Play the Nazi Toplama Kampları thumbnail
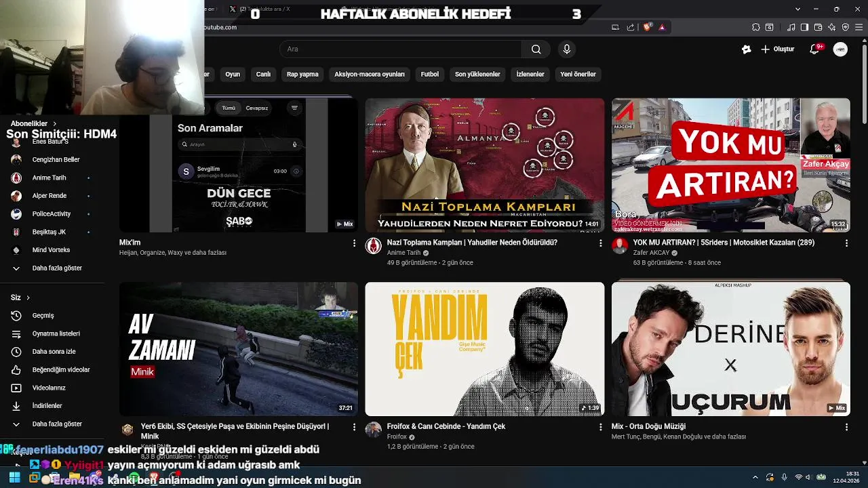 coord(485,165)
